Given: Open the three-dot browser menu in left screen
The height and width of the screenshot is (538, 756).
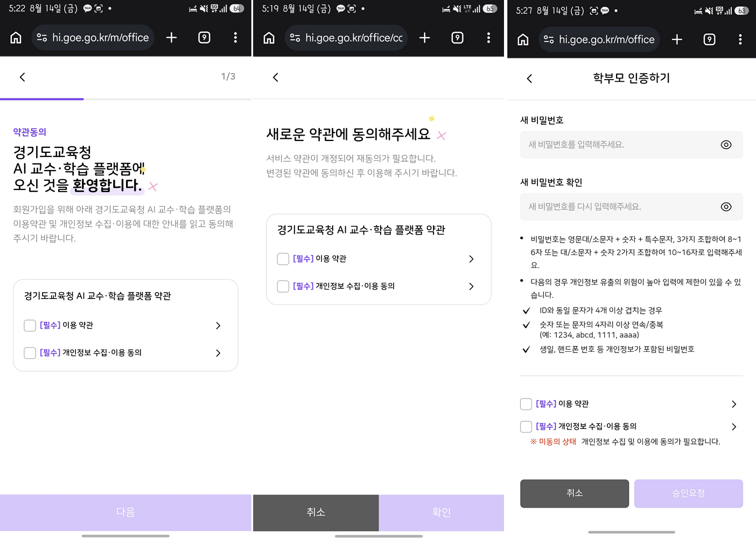Looking at the screenshot, I should pos(235,38).
